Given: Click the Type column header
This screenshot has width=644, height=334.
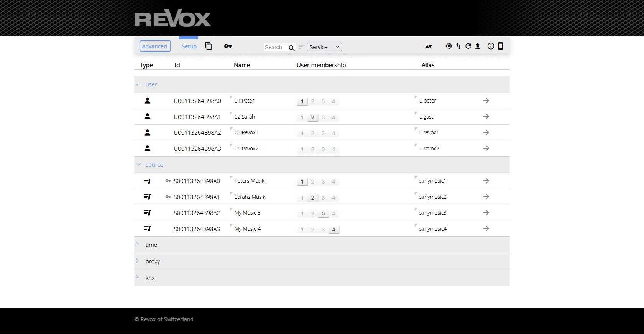Looking at the screenshot, I should (x=146, y=65).
